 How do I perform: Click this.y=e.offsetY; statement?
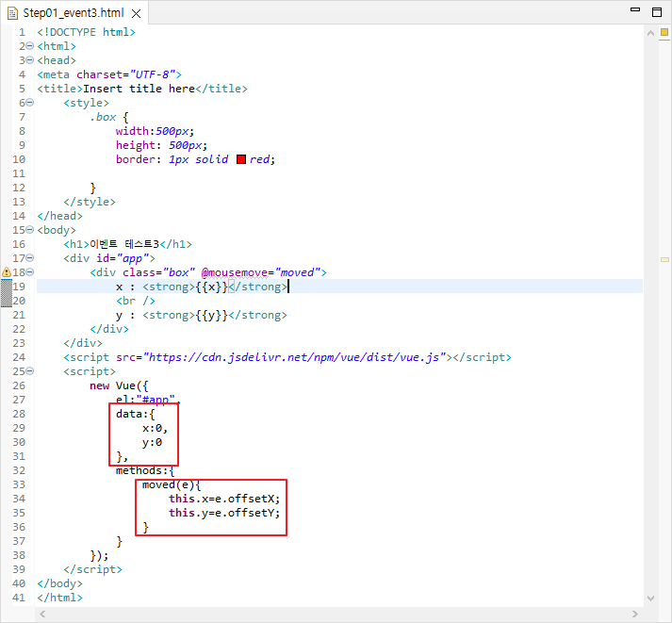[224, 513]
